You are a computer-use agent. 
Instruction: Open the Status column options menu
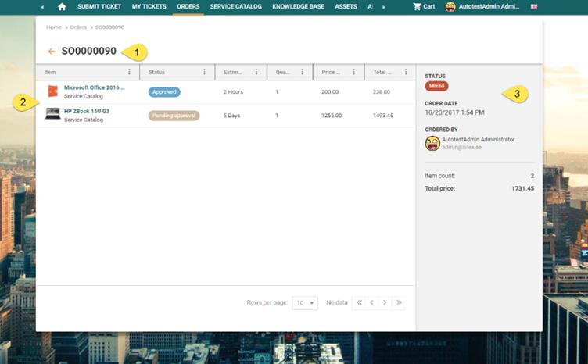205,72
